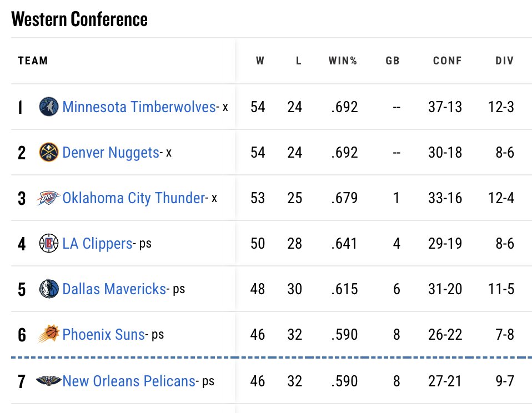Click the Oklahoma City Thunder logo
The image size is (532, 413).
pos(49,198)
